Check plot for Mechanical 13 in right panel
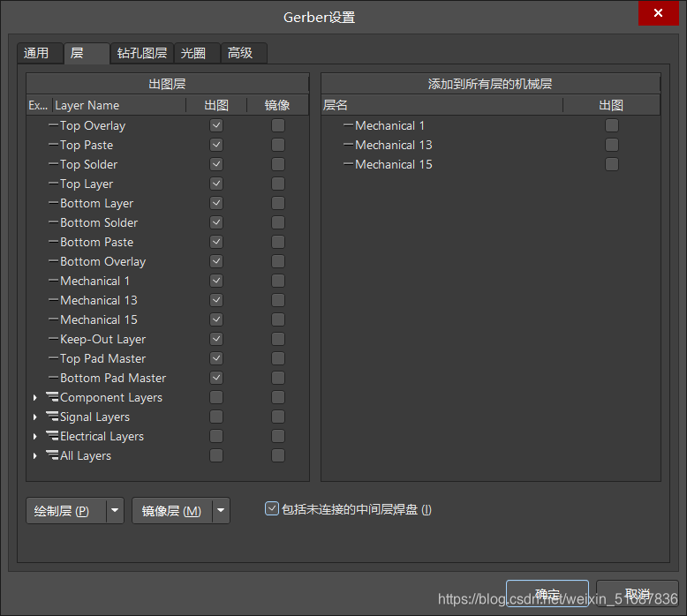This screenshot has height=616, width=687. pyautogui.click(x=611, y=145)
